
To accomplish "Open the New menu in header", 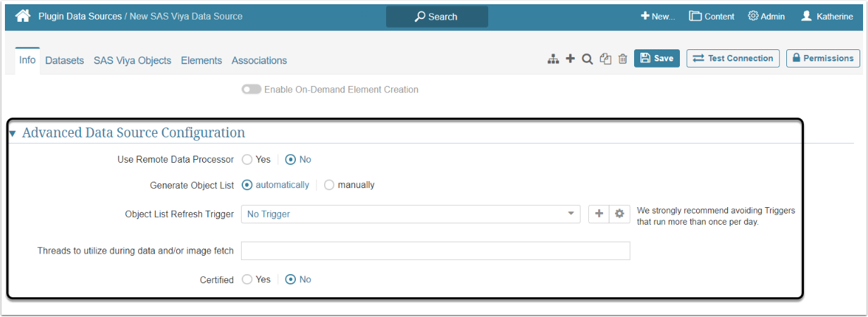I will coord(657,16).
